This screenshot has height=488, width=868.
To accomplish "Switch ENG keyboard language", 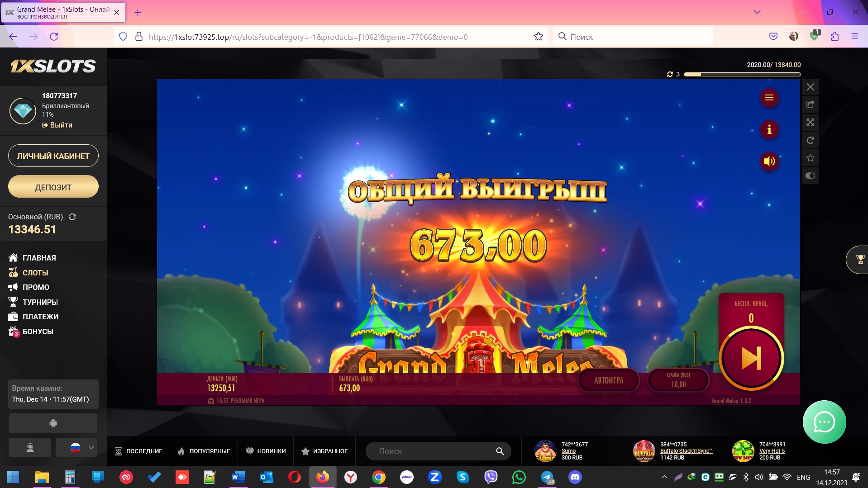I will pos(803,477).
